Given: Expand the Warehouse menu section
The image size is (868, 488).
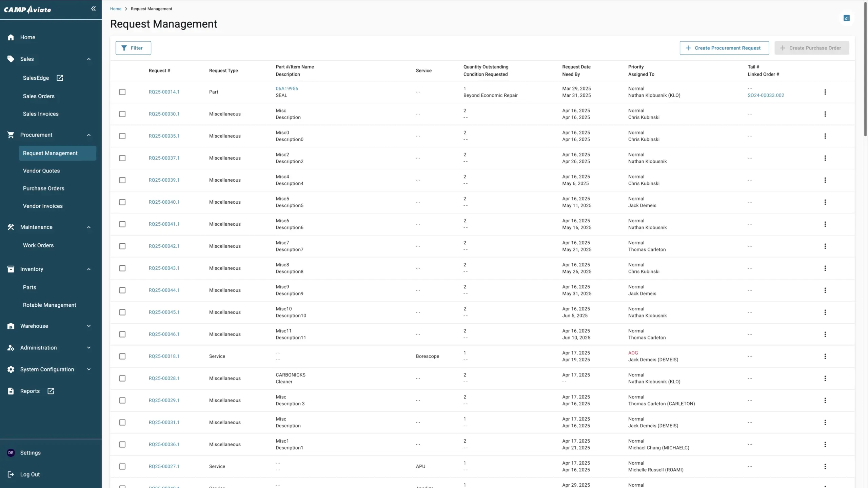Looking at the screenshot, I should [89, 326].
